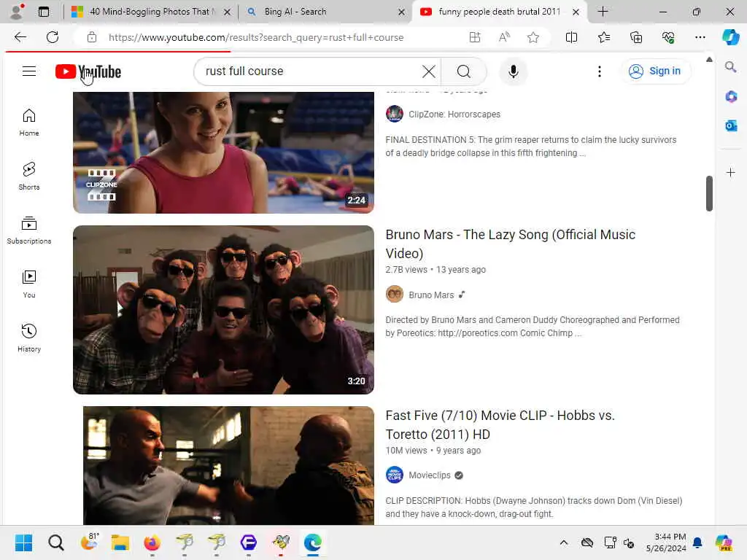Open Collections button

636,37
